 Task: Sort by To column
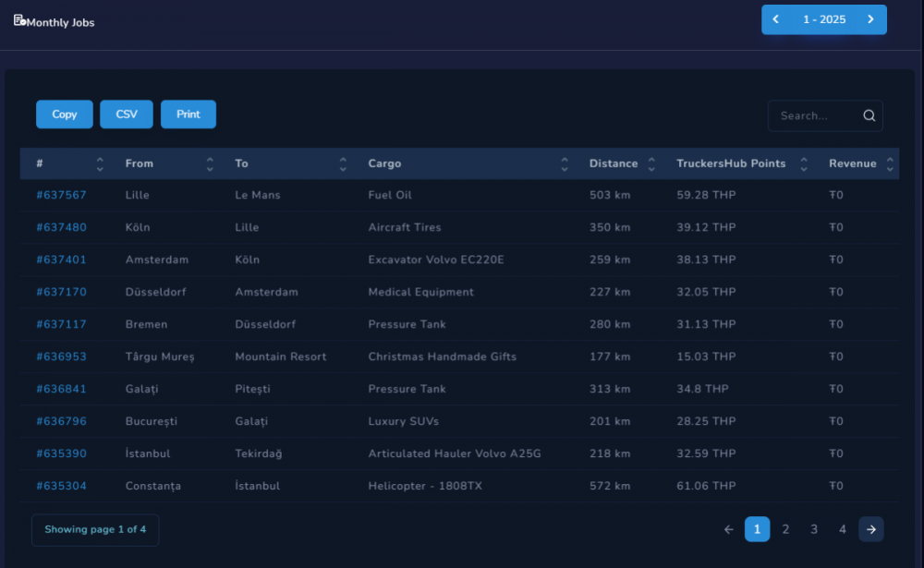click(x=343, y=164)
